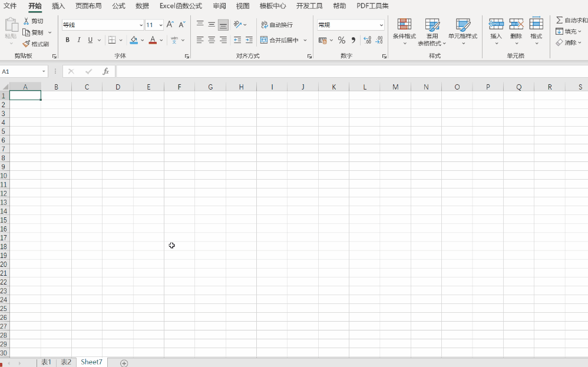Increase font size with larger A icon

tap(170, 25)
